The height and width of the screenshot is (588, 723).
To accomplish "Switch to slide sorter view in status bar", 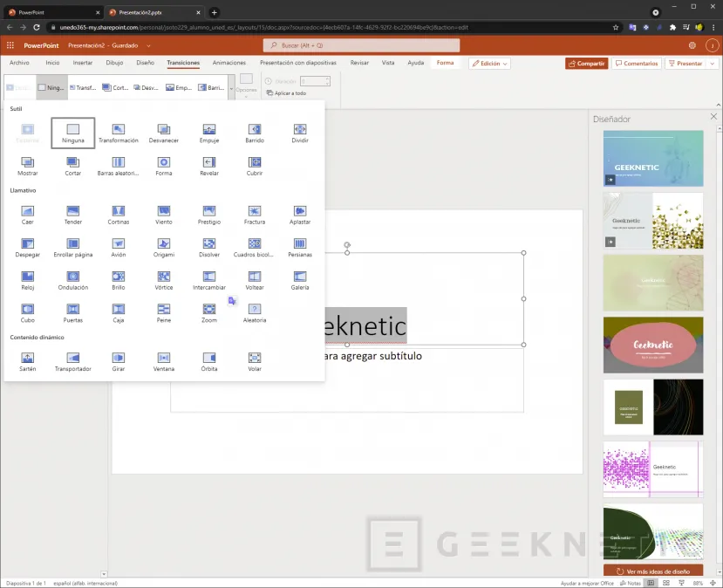I will coord(665,584).
